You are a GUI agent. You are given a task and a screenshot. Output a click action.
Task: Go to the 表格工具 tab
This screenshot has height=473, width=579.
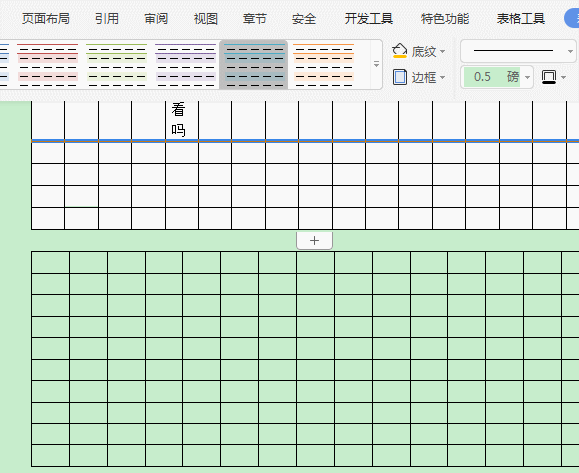[521, 18]
